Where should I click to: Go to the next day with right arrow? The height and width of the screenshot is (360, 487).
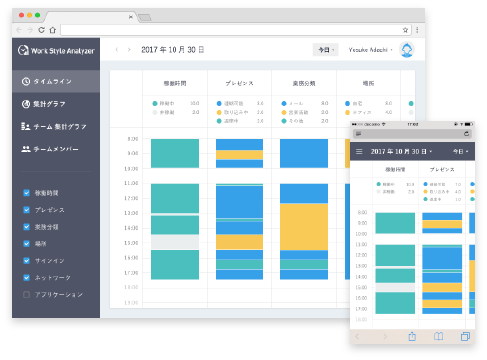tap(129, 50)
